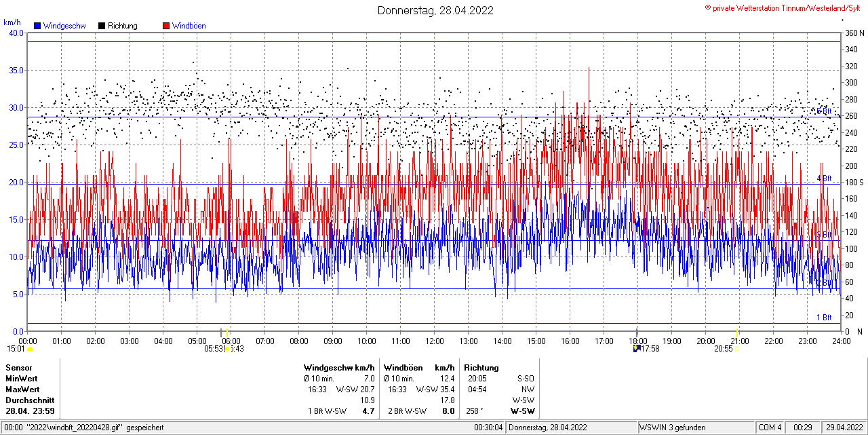Click the 00:29 status bar field

[x=803, y=428]
